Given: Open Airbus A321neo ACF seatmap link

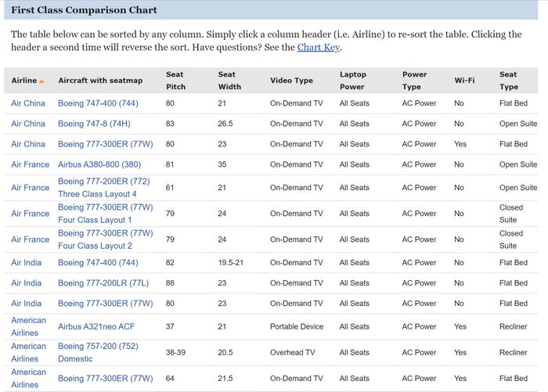Looking at the screenshot, I should tap(96, 327).
